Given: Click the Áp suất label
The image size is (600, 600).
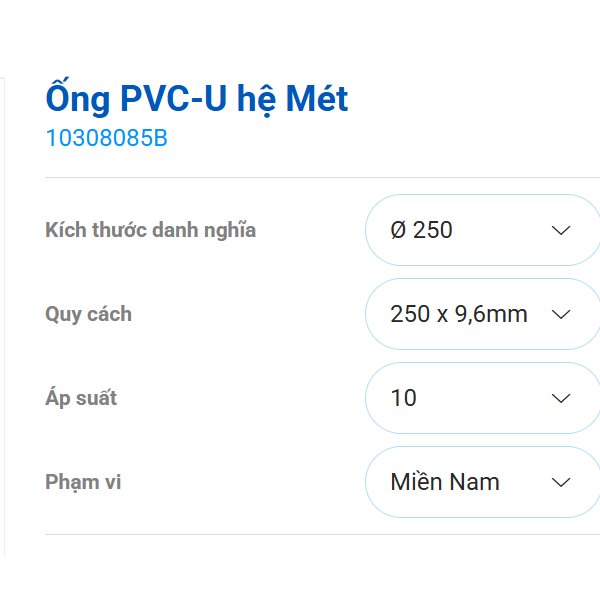Looking at the screenshot, I should click(x=81, y=398).
